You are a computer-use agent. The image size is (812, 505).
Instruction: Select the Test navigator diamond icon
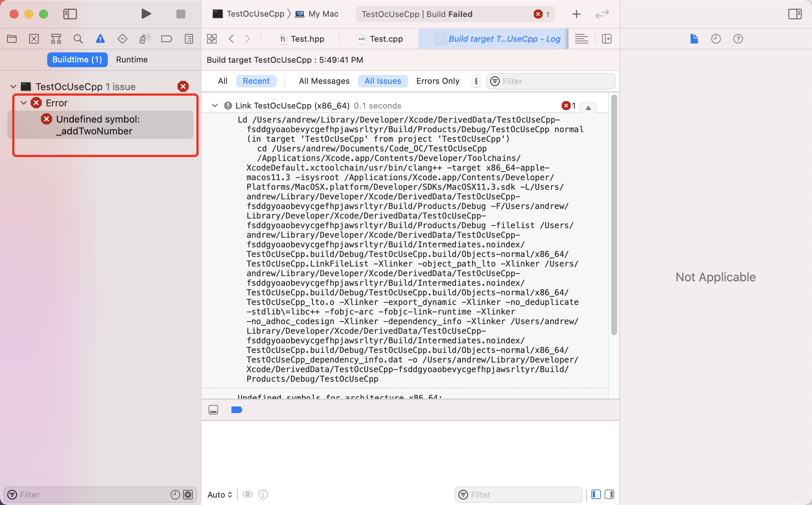click(x=122, y=38)
